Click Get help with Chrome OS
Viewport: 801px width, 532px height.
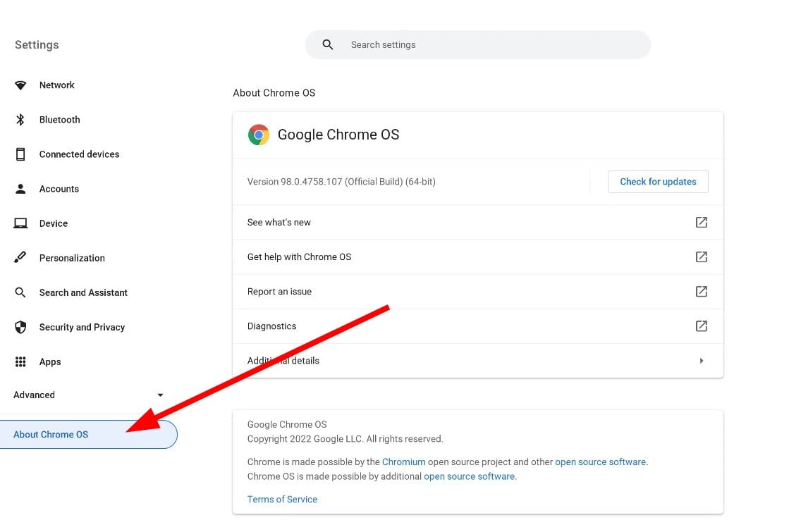coord(477,256)
